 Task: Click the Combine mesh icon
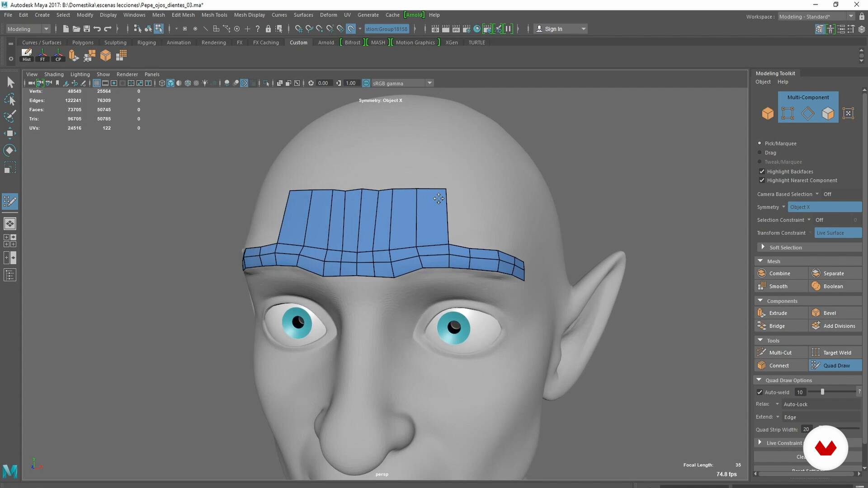(762, 273)
